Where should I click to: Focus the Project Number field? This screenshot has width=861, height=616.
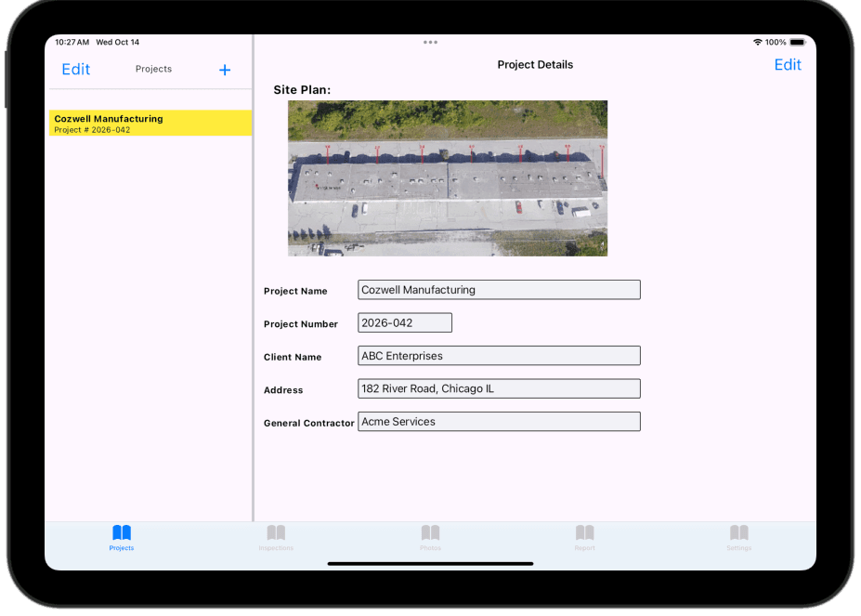405,322
